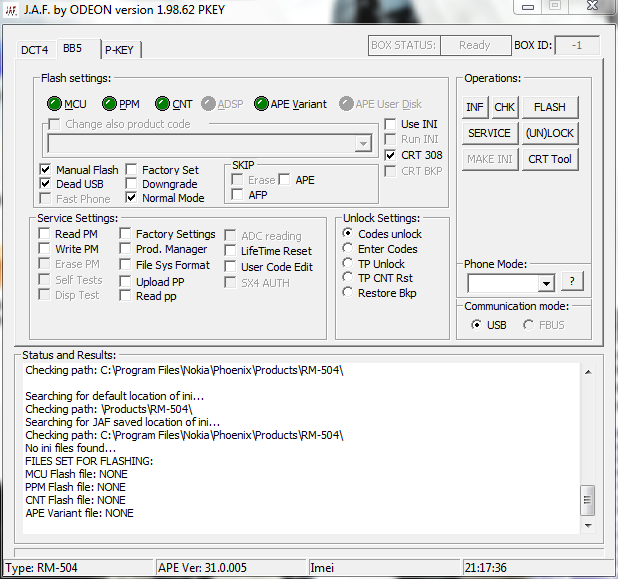The height and width of the screenshot is (579, 618).
Task: Click the 'MCU Flash file: NONE' log line
Action: (76, 474)
